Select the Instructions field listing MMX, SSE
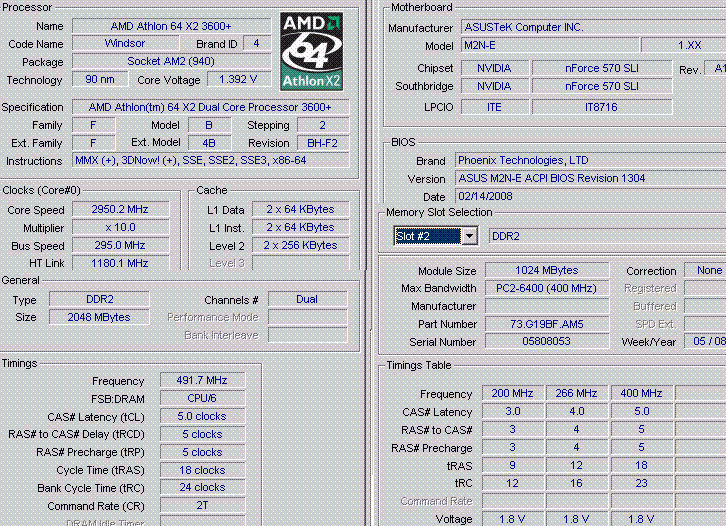 click(x=211, y=160)
